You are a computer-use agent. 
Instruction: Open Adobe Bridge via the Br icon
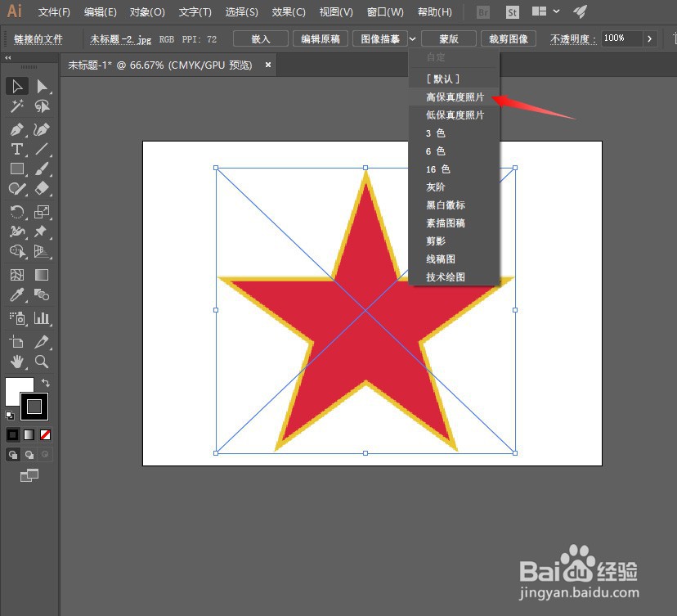click(x=482, y=12)
